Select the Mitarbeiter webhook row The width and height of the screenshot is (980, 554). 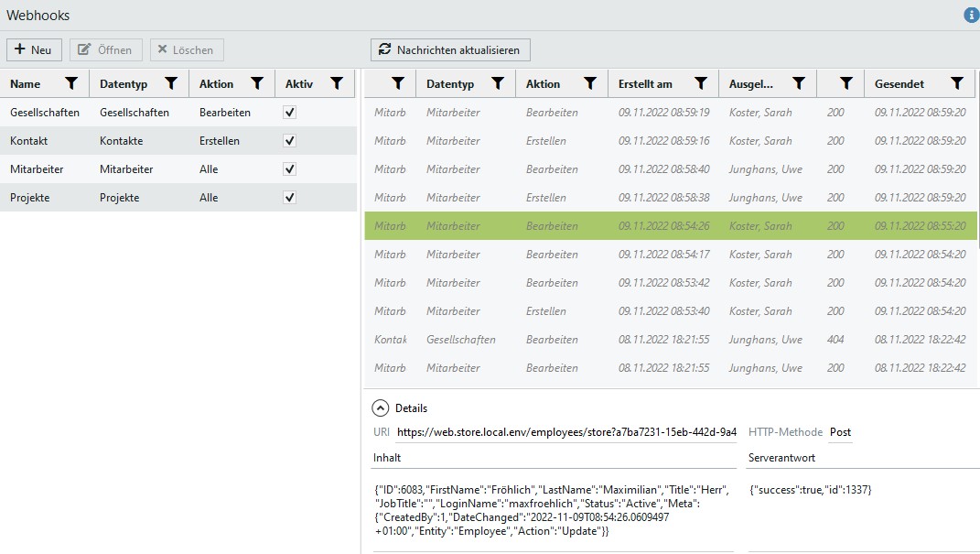coord(137,169)
